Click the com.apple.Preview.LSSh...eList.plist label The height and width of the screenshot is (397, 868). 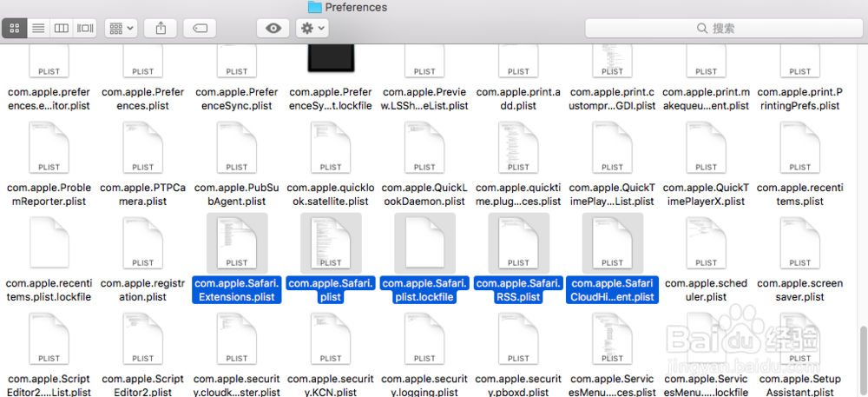tap(424, 98)
